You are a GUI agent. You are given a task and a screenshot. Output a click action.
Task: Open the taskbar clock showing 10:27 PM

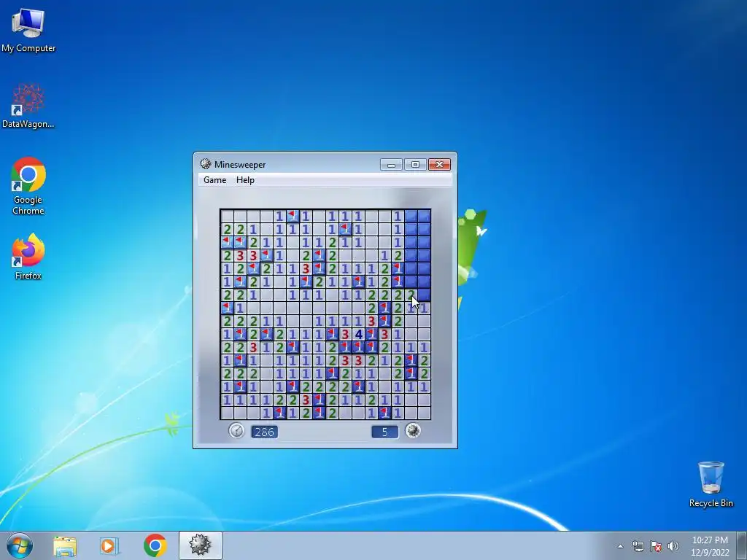pos(710,546)
